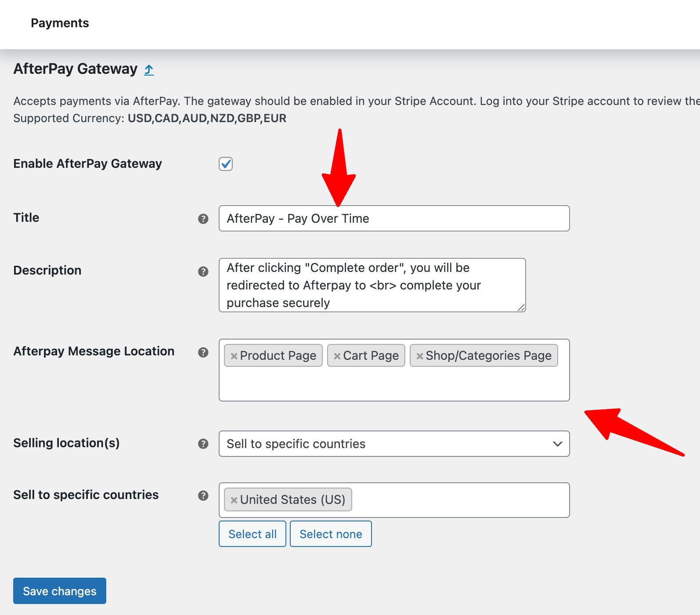Click the Product Page tag label

point(278,356)
